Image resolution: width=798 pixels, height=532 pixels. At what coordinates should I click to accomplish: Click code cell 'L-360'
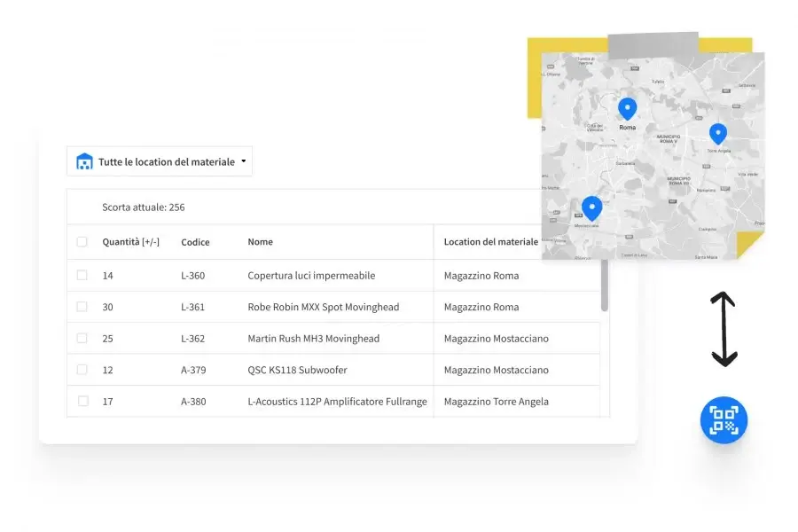193,276
